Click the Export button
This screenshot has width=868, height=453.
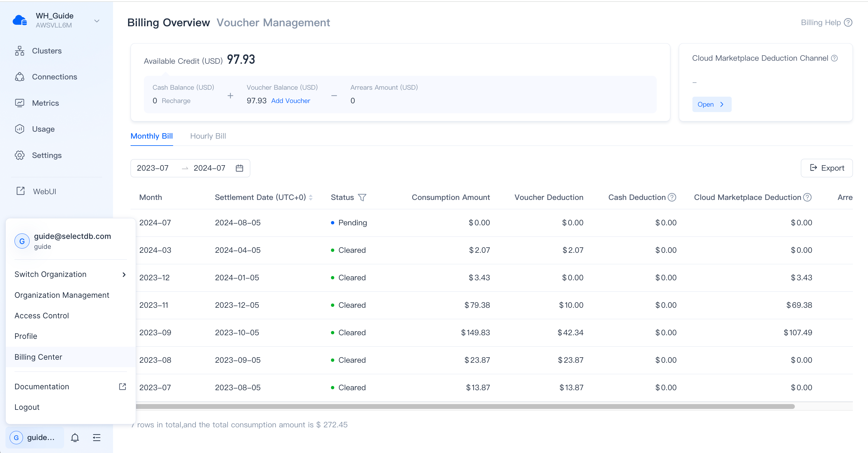[827, 168]
